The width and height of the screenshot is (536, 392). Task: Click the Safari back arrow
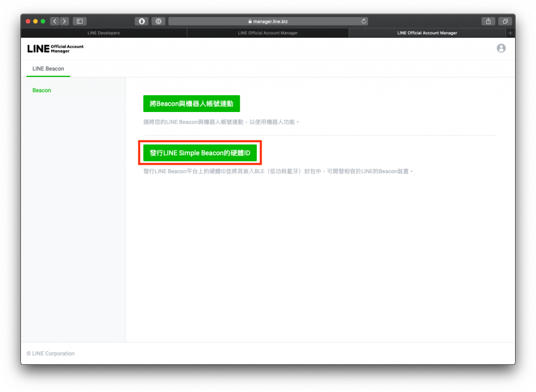54,21
